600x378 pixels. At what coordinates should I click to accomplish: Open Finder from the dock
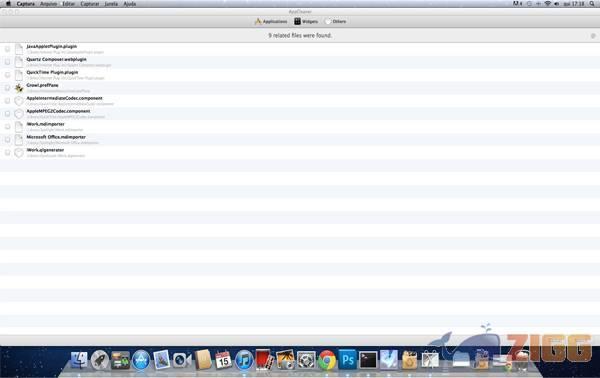[79, 360]
